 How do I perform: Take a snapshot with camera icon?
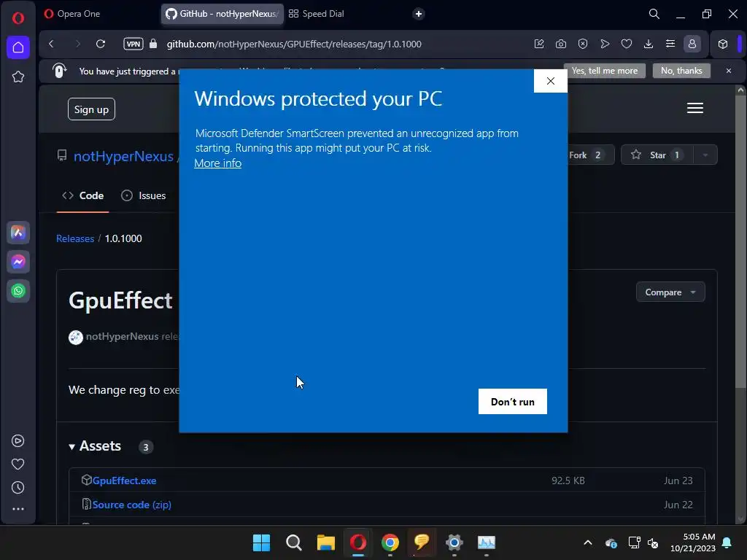click(561, 44)
